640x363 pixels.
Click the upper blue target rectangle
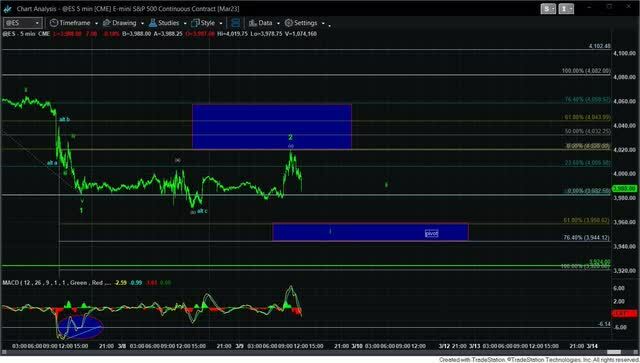point(272,127)
